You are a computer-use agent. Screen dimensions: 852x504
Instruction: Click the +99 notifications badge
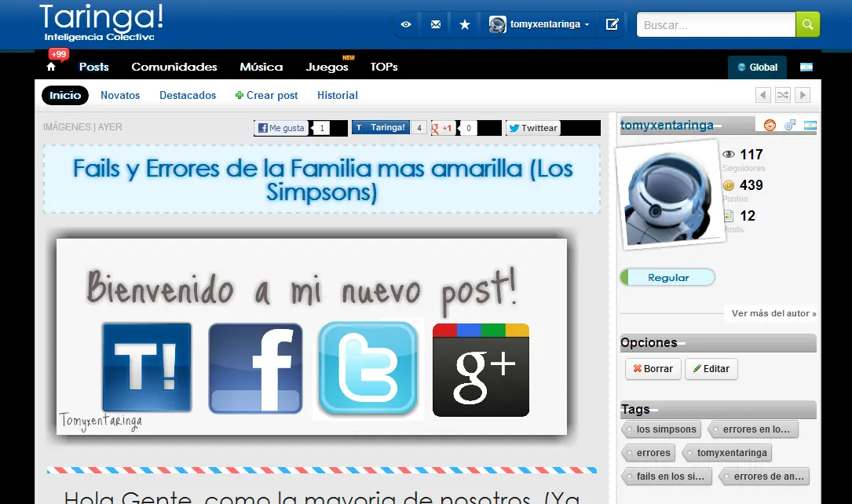click(59, 54)
